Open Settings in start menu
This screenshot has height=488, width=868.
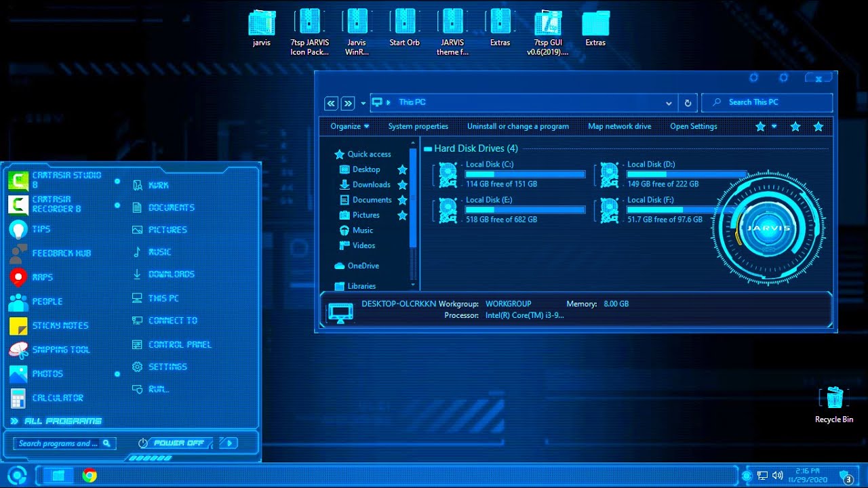click(x=159, y=367)
